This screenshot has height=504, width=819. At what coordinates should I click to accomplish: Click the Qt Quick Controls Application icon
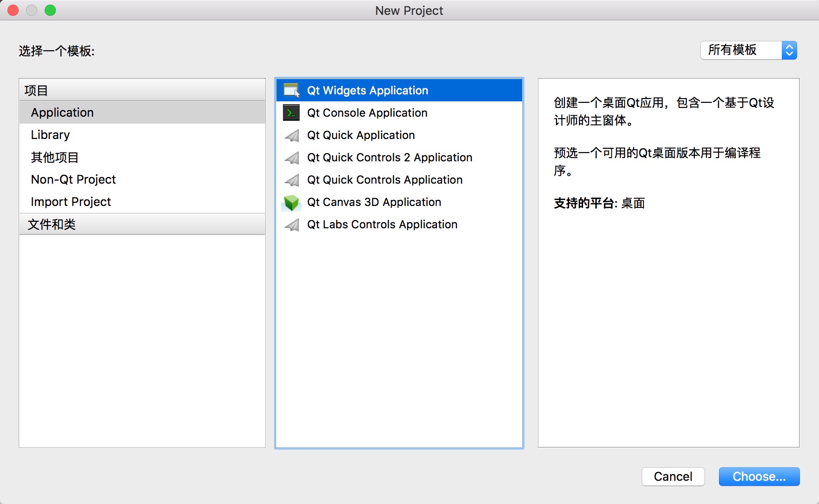tap(291, 180)
